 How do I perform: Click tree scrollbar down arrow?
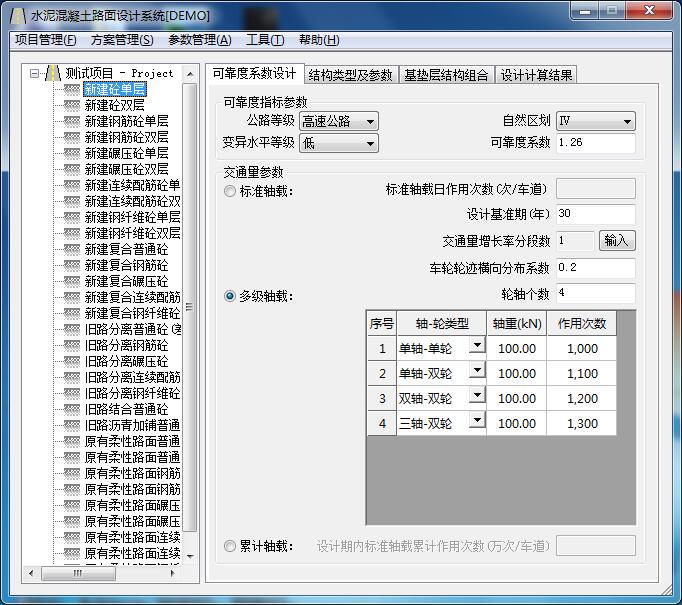tap(190, 556)
